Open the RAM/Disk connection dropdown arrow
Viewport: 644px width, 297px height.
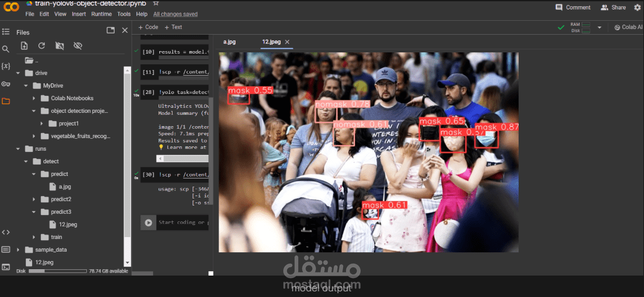point(599,28)
